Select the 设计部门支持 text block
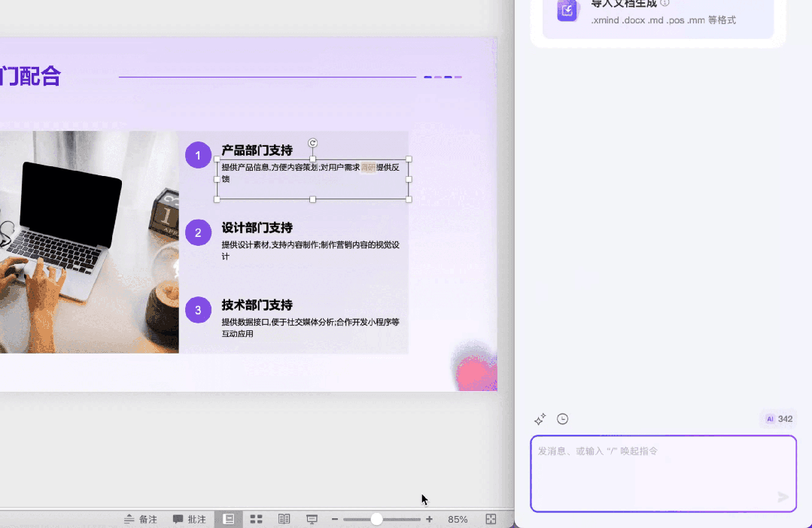 point(257,228)
